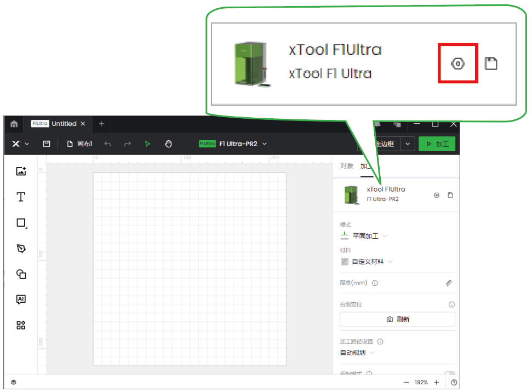Click the xTool F1Ultra device thumbnail

click(x=352, y=195)
